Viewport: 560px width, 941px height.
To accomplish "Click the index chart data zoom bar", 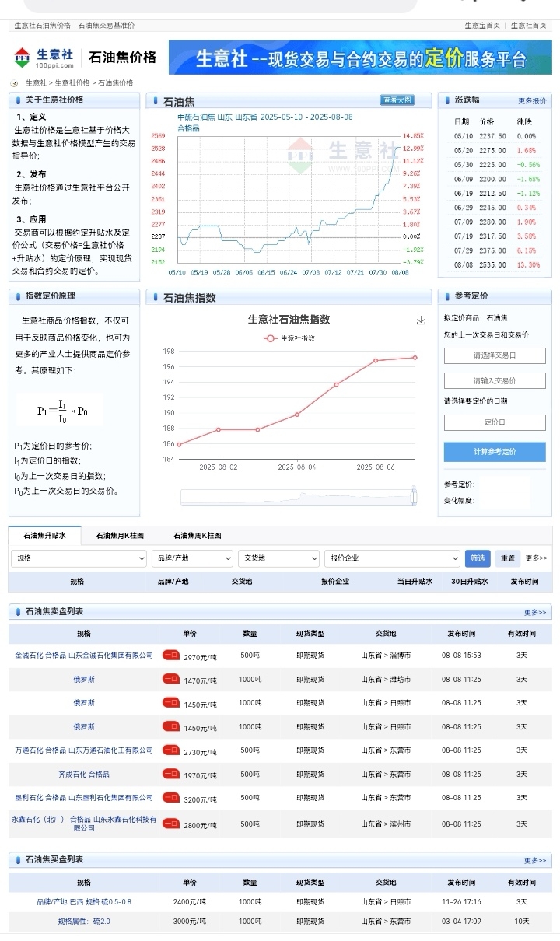I will tap(298, 497).
